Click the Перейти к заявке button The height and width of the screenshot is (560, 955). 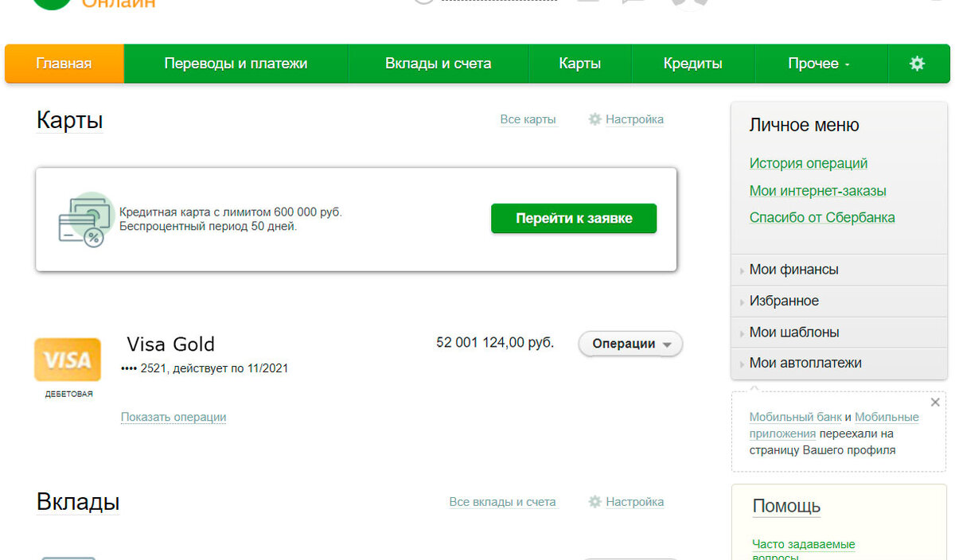pos(574,218)
